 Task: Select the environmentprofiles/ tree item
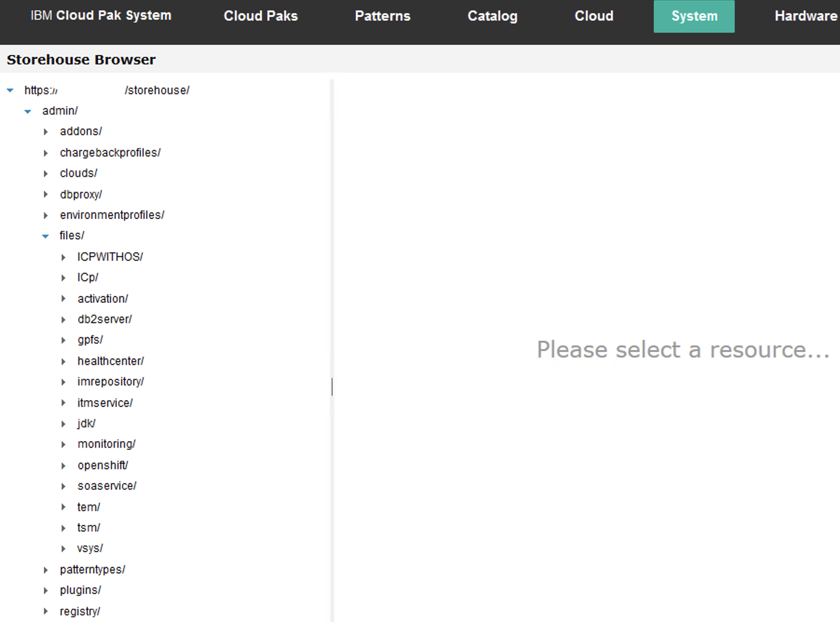click(x=112, y=215)
